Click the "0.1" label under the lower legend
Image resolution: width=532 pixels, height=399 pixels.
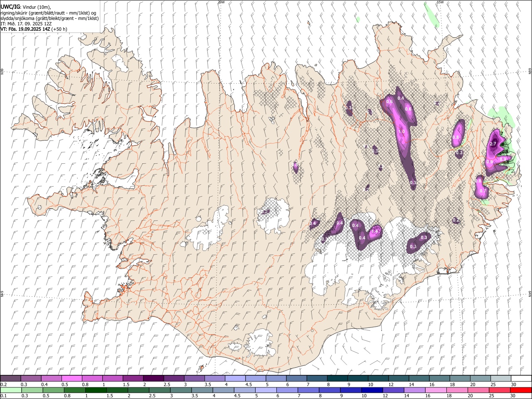pyautogui.click(x=3, y=396)
